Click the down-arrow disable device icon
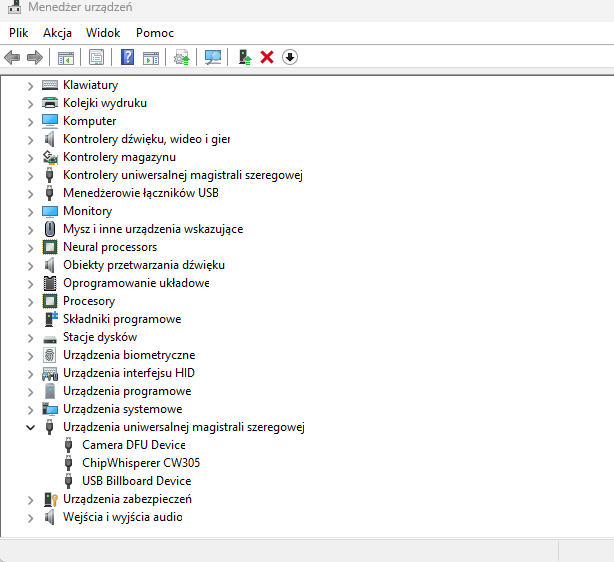Viewport: 614px width, 562px height. tap(290, 57)
